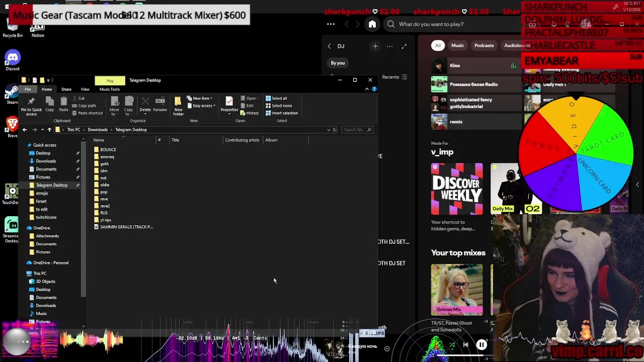Switch to the Share ribbon tab
This screenshot has width=644, height=362.
pyautogui.click(x=66, y=89)
